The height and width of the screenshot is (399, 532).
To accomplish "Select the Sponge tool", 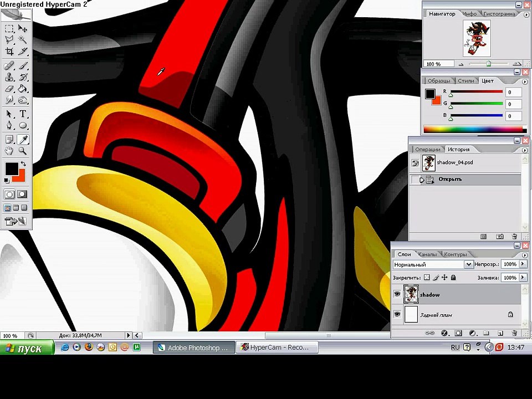I will coord(23,100).
